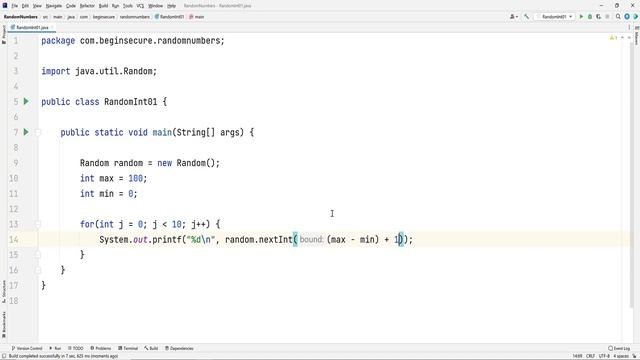Open the user account icon menu
This screenshot has width=640, height=360.
click(x=513, y=17)
